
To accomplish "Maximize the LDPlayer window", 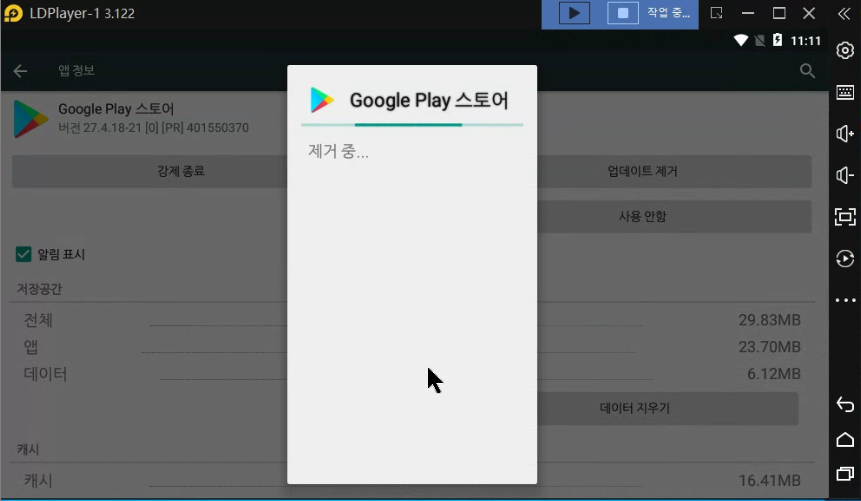I will click(779, 13).
